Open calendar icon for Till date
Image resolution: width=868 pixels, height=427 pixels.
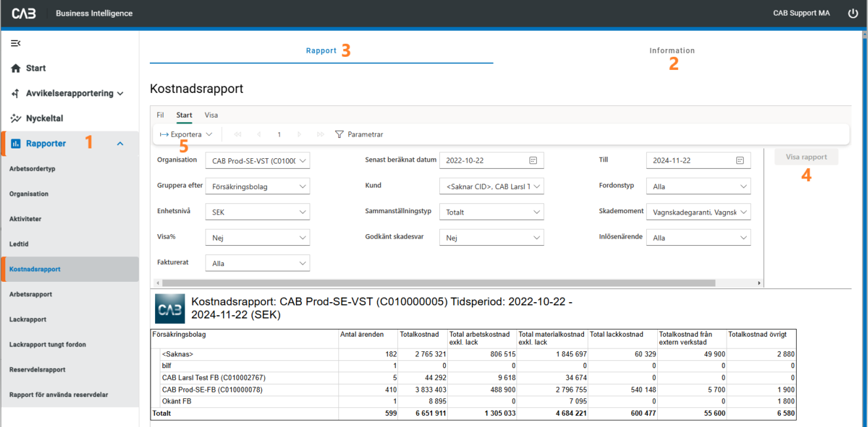[740, 160]
